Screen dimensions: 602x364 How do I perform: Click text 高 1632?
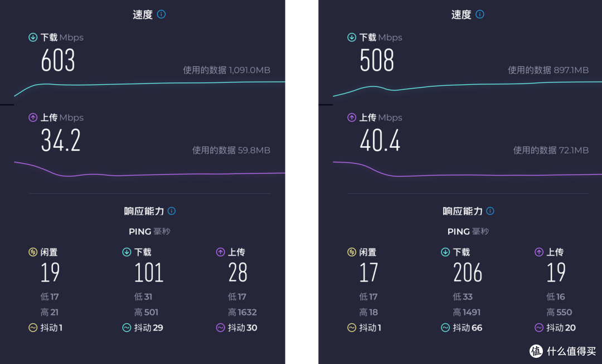tap(242, 312)
